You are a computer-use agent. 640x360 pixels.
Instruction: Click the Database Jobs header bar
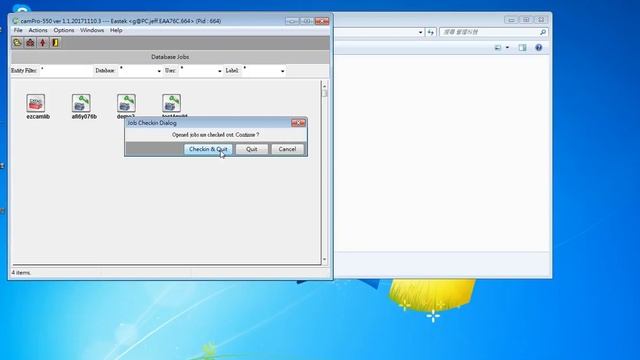(170, 57)
